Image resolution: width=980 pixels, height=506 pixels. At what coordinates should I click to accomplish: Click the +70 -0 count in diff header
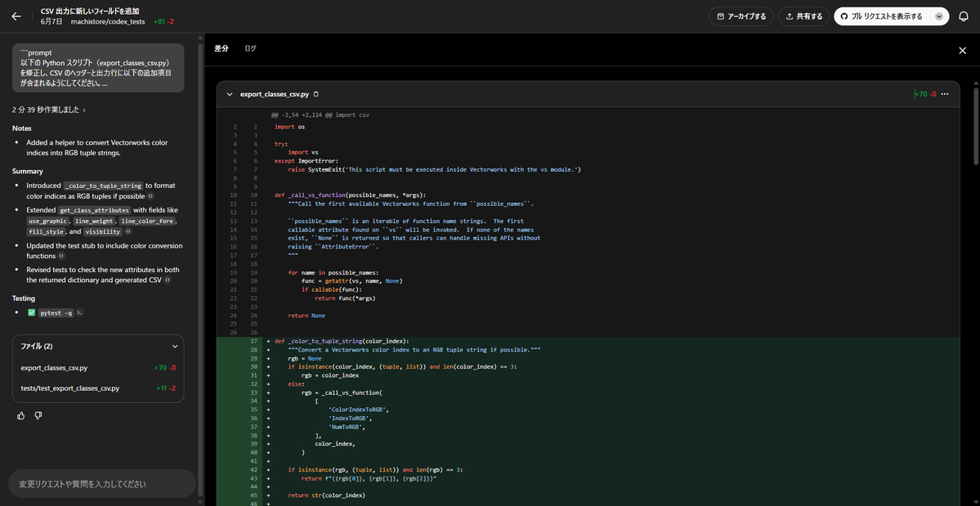coord(925,94)
